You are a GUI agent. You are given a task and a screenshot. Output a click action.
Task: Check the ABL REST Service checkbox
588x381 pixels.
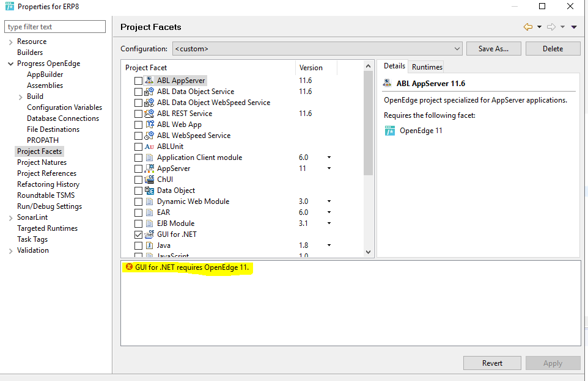pyautogui.click(x=138, y=114)
